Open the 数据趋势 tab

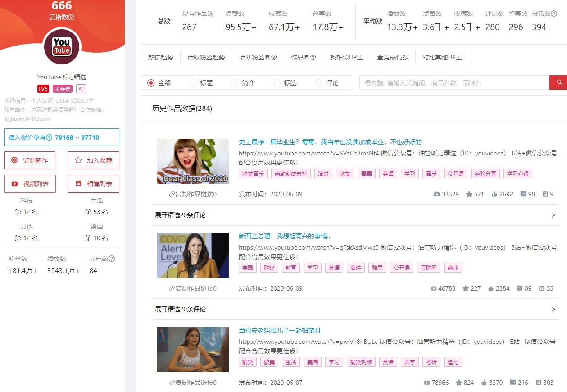tap(161, 57)
